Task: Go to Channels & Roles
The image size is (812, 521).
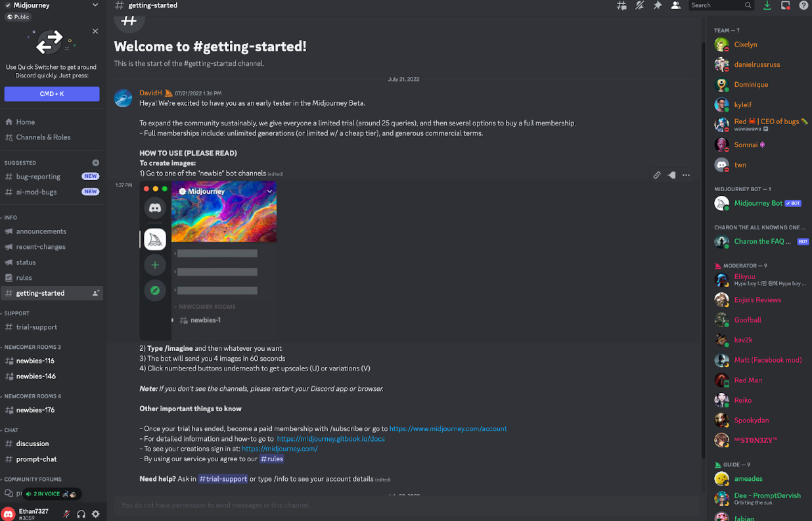Action: tap(43, 137)
